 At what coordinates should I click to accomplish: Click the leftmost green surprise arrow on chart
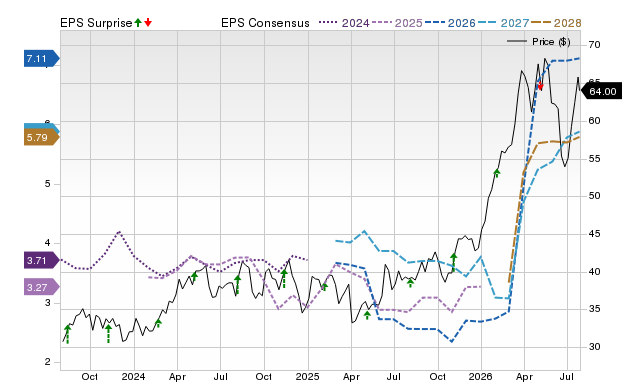click(x=67, y=334)
